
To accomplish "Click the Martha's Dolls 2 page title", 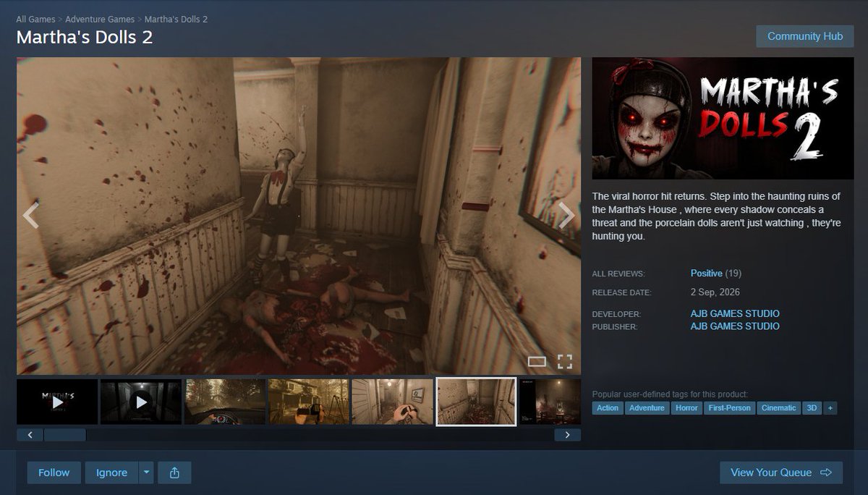I will click(85, 38).
